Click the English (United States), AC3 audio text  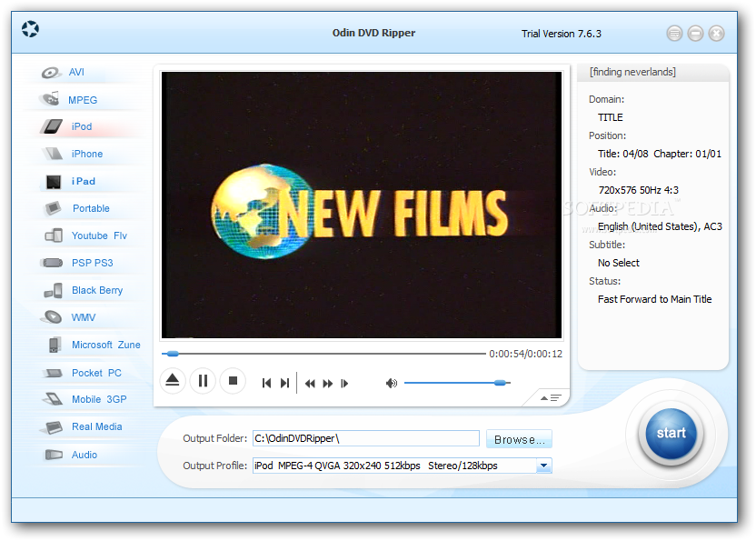pyautogui.click(x=660, y=226)
